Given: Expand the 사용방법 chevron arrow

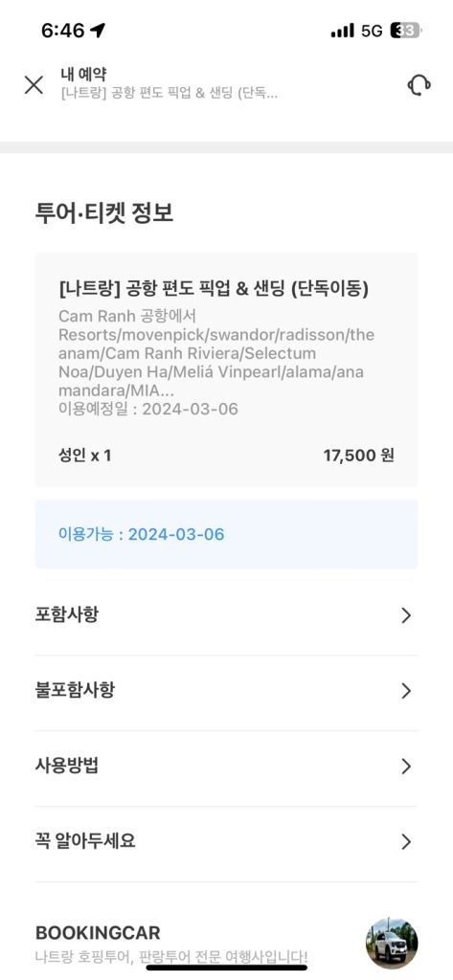Looking at the screenshot, I should (x=406, y=767).
